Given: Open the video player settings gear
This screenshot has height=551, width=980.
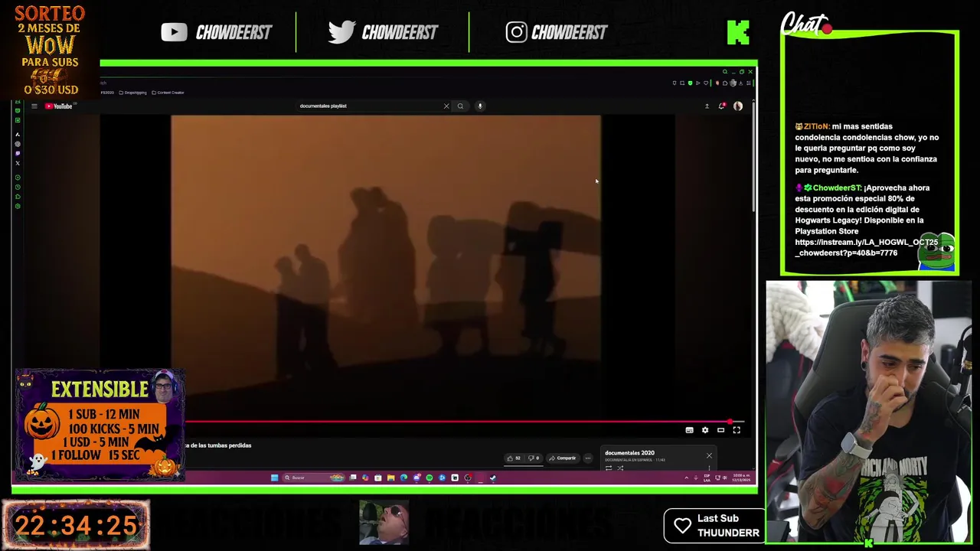Looking at the screenshot, I should point(705,430).
